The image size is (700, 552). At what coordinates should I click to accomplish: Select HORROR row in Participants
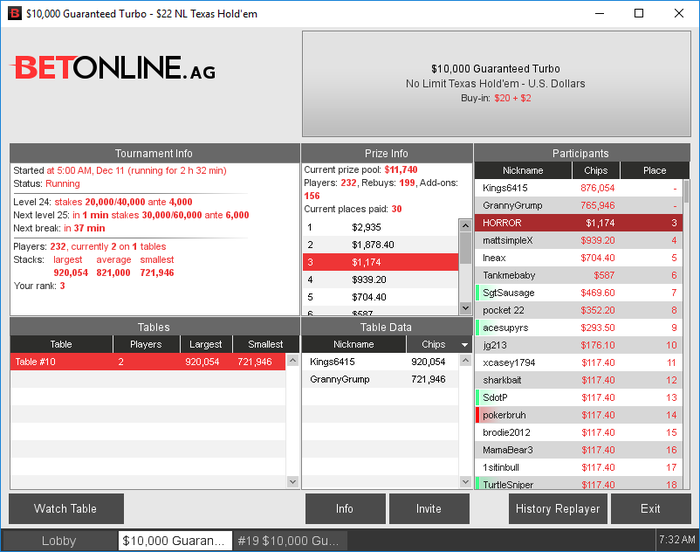pos(579,223)
